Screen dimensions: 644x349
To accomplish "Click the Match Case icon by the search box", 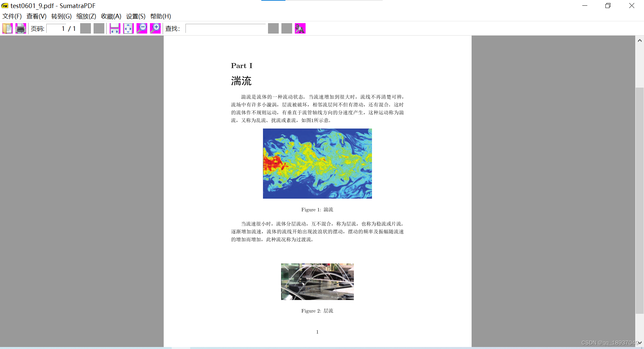I will click(300, 29).
